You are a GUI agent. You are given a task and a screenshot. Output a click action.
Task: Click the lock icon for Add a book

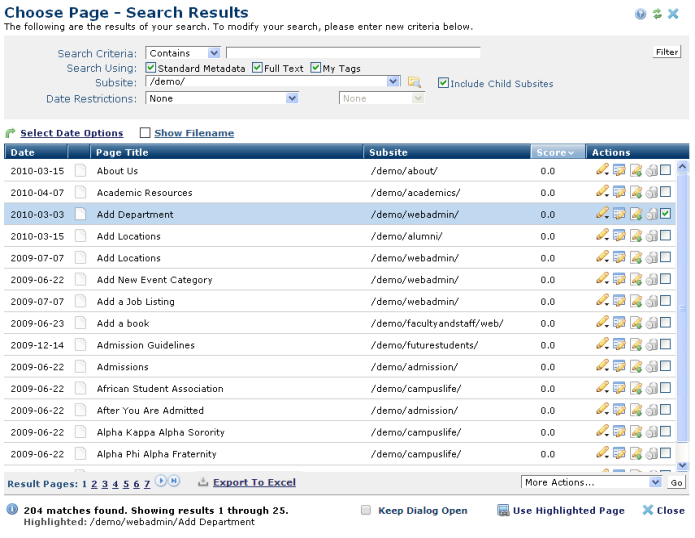650,323
